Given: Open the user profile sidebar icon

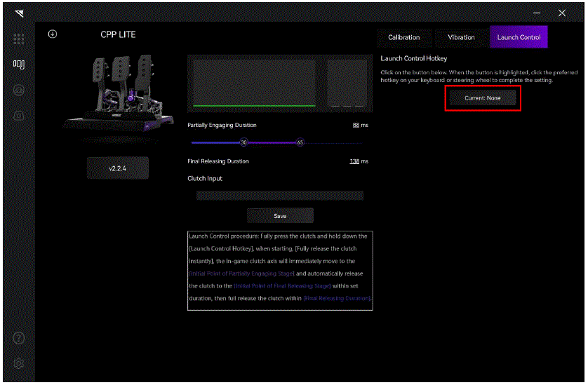Looking at the screenshot, I should click(19, 90).
